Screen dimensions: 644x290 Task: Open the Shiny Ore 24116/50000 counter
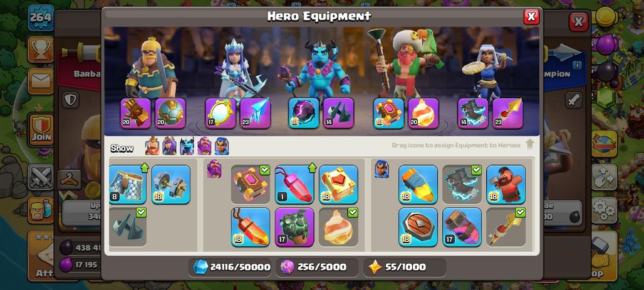pyautogui.click(x=232, y=267)
